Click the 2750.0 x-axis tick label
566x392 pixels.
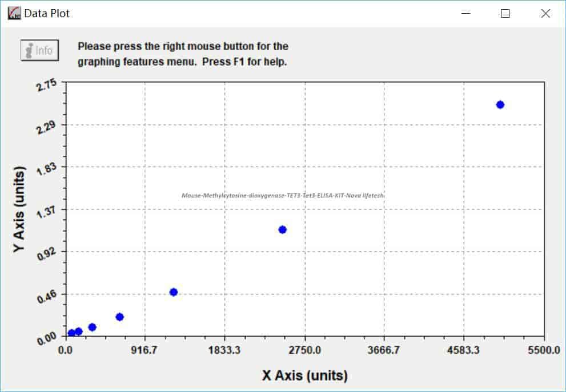click(x=304, y=350)
